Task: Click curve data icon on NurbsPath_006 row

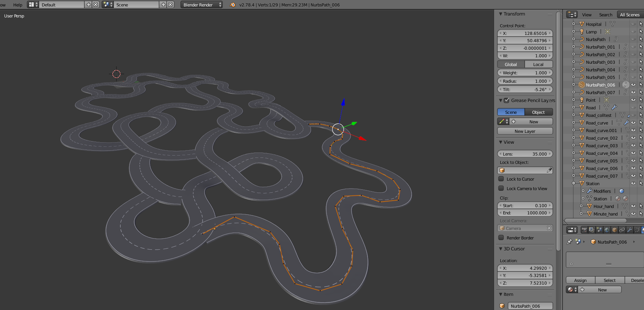Action: coord(626,85)
